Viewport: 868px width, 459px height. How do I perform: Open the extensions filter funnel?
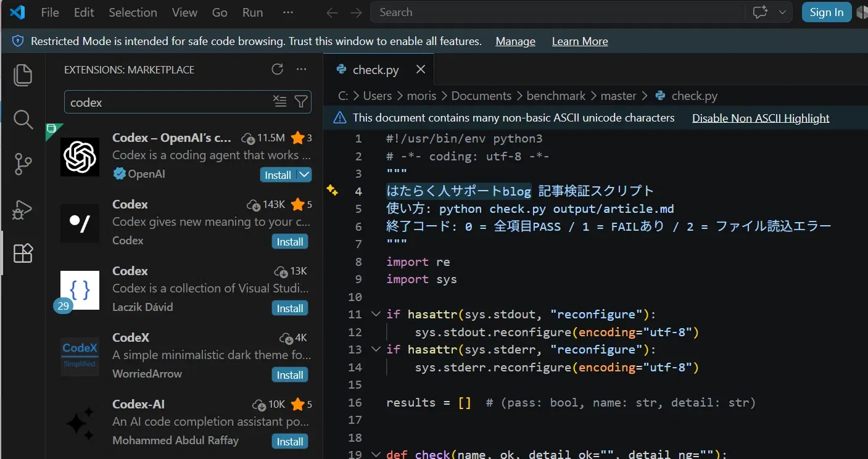tap(301, 102)
